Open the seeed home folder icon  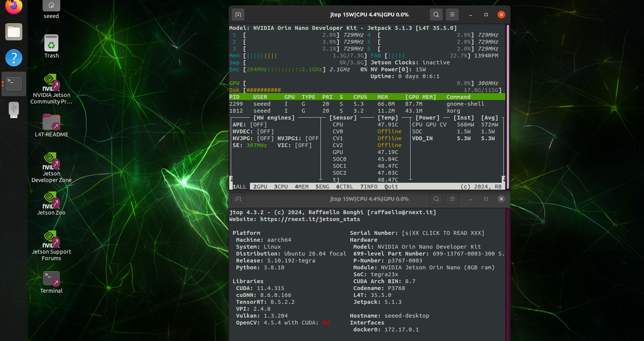tap(51, 10)
